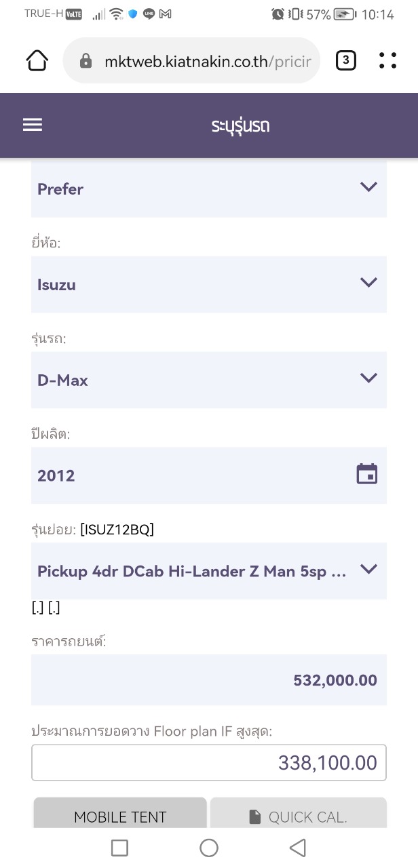Tap the browser home icon

37,61
